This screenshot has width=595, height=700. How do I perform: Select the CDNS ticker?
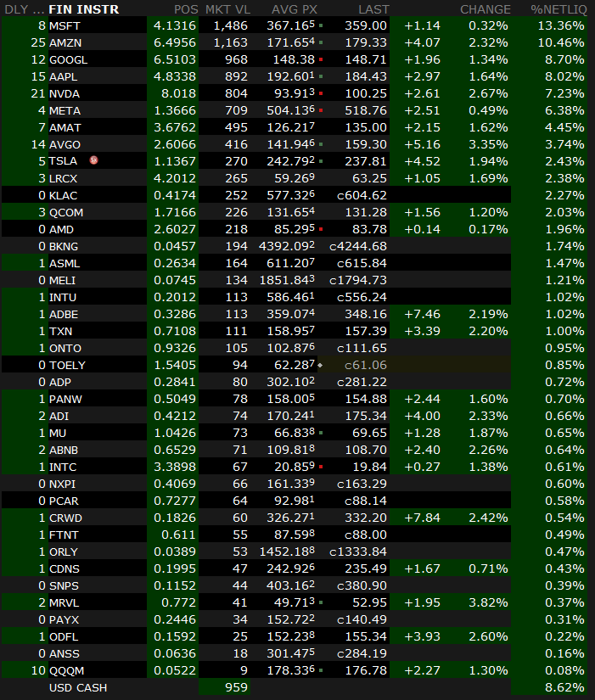tap(64, 568)
